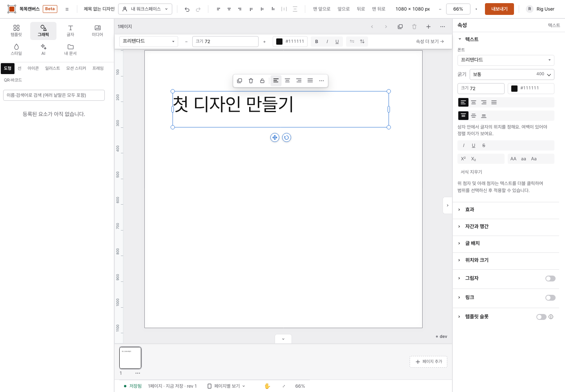This screenshot has height=392, width=565.
Task: Click the move handle below text box
Action: [275, 138]
